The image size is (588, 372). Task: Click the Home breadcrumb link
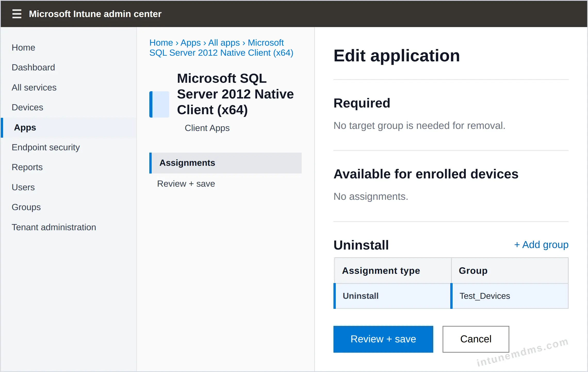161,43
